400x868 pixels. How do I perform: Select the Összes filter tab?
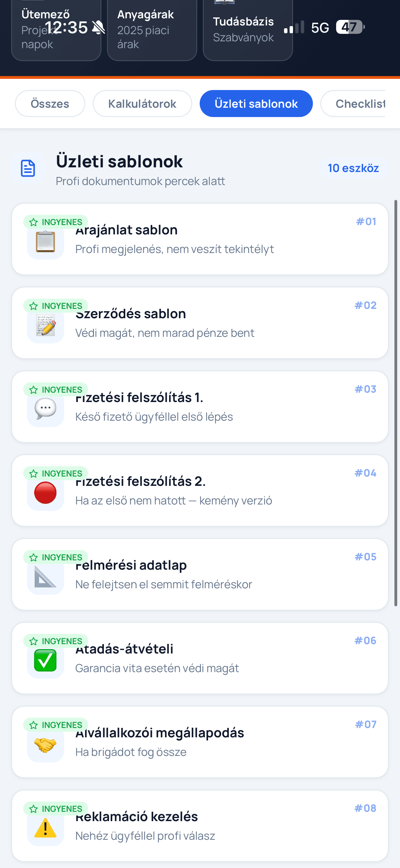[50, 103]
